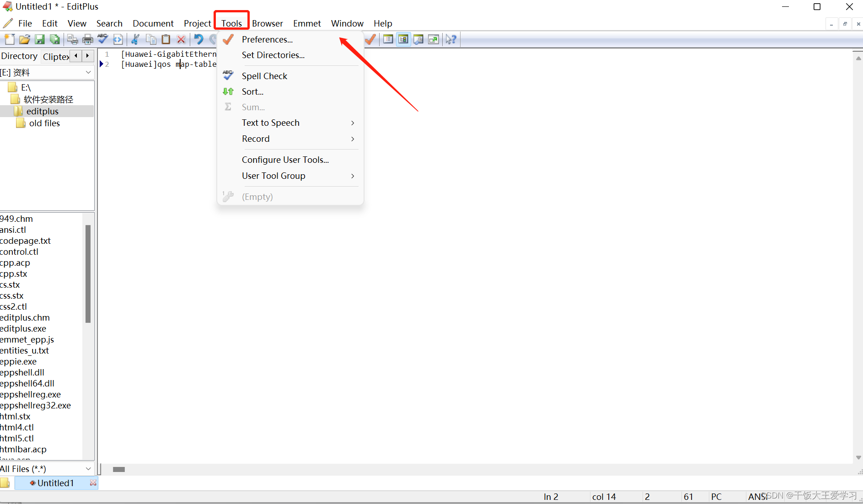This screenshot has width=863, height=504.
Task: Select the Untitled1 document tab
Action: pos(56,483)
